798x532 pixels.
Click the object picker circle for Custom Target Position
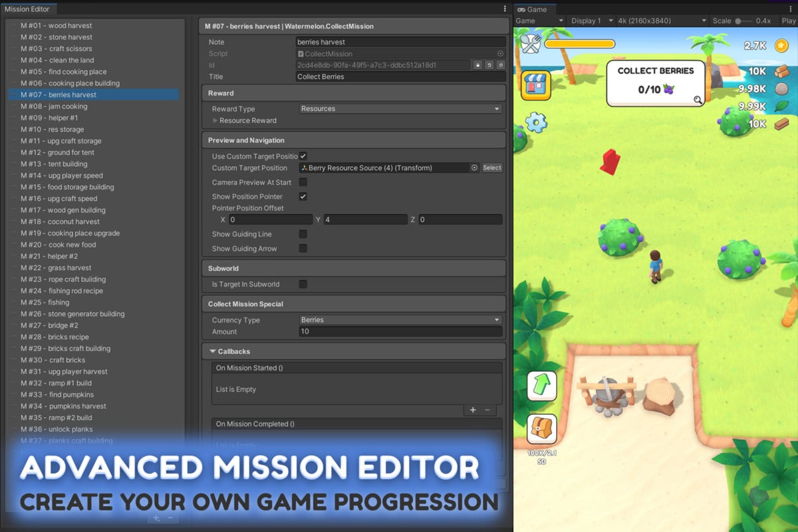pyautogui.click(x=474, y=168)
